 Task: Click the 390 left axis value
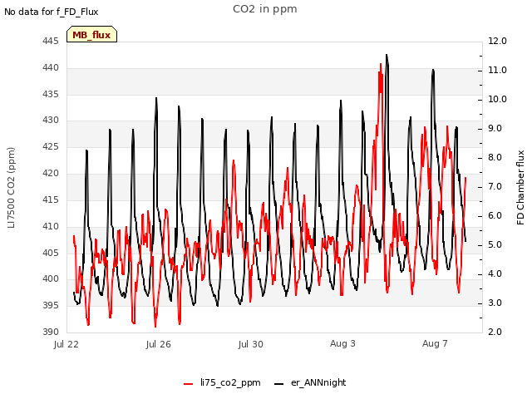coord(51,332)
